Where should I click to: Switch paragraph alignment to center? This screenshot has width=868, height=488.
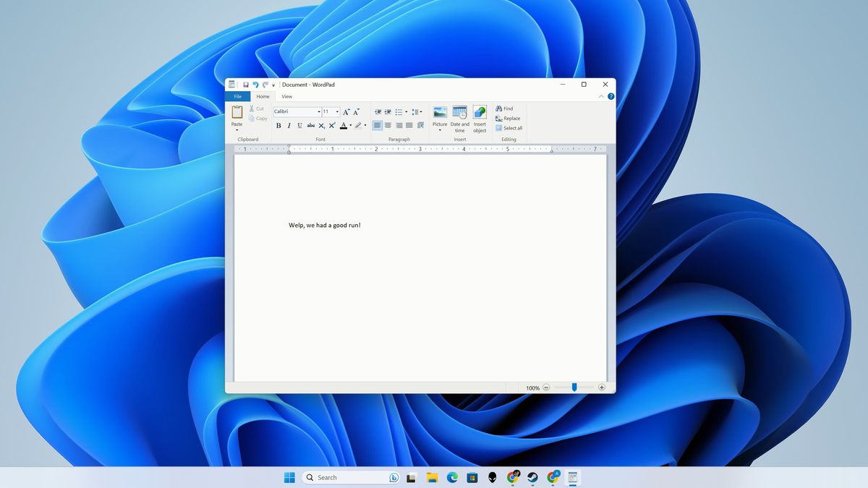(x=388, y=125)
